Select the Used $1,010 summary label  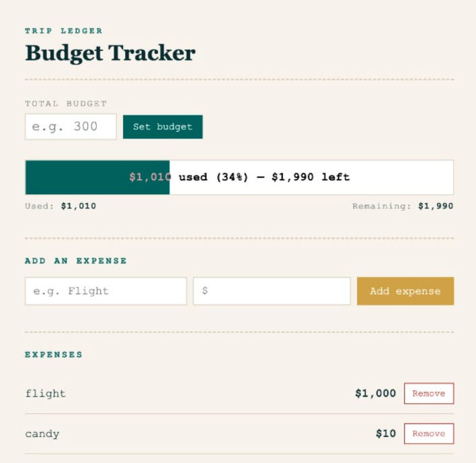[61, 206]
